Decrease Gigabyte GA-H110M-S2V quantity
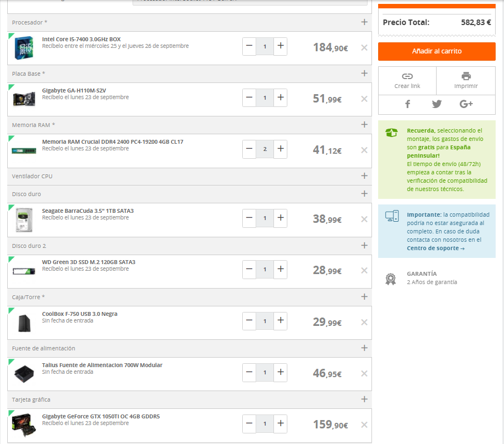Viewport: 504px width, 444px height. 249,97
